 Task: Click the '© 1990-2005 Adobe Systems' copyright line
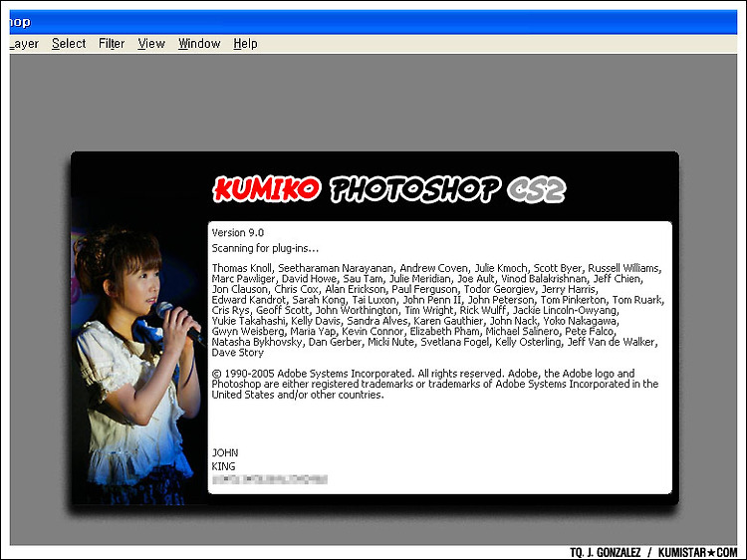point(423,374)
